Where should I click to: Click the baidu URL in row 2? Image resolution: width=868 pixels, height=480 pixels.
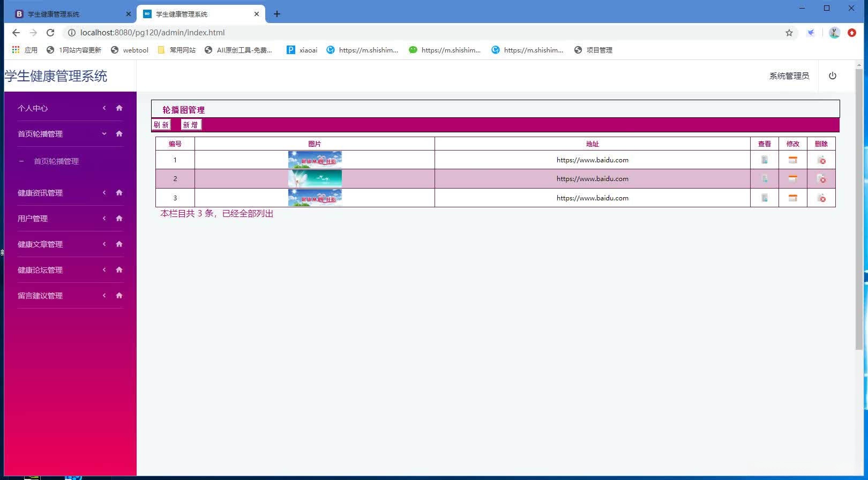593,179
